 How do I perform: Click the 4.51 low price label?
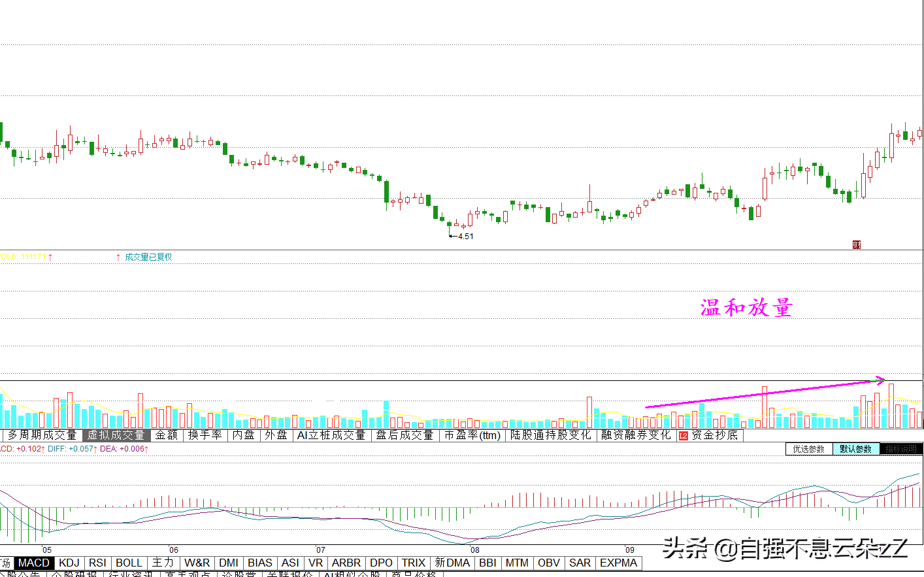[x=466, y=237]
